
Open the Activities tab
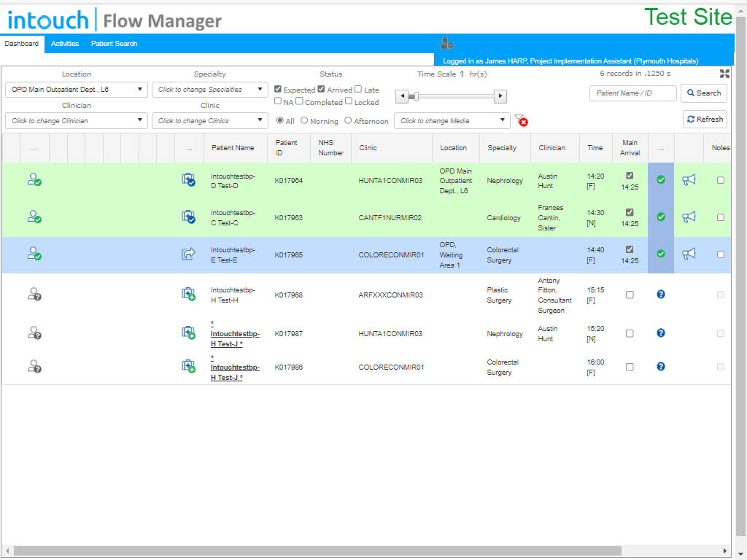tap(65, 43)
